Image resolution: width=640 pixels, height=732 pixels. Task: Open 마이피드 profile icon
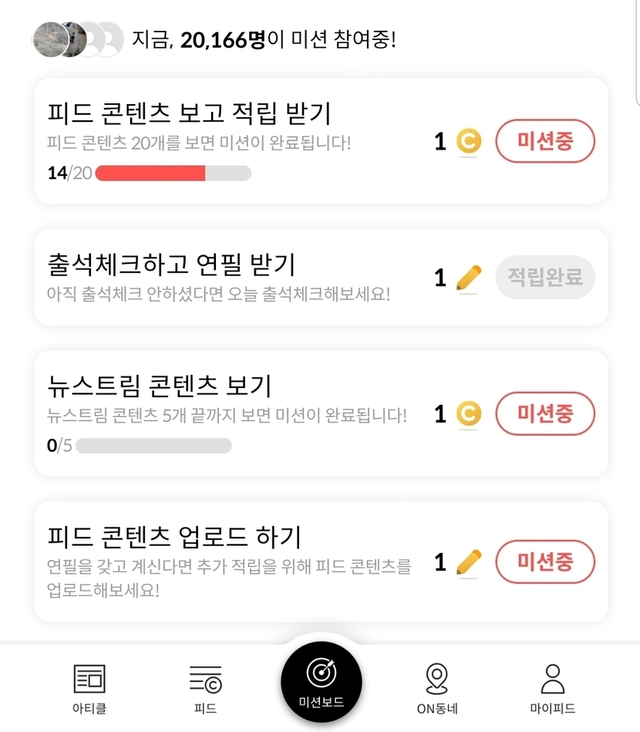pyautogui.click(x=552, y=678)
